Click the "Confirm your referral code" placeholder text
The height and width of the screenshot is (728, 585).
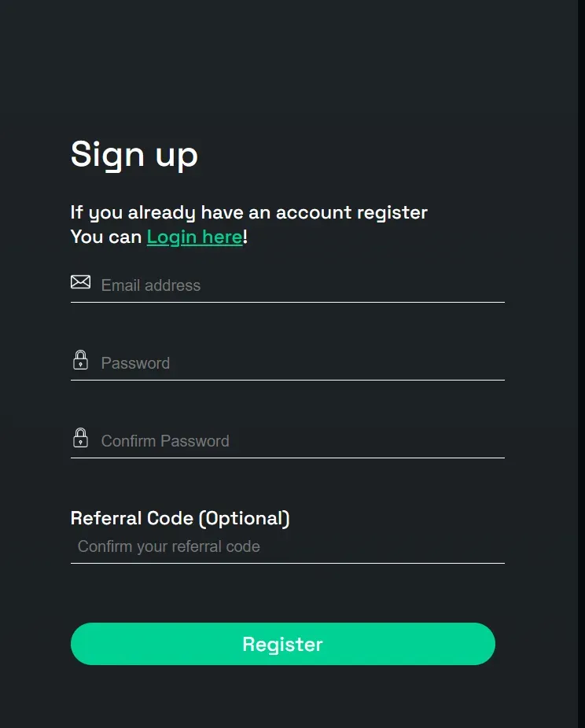(x=169, y=546)
